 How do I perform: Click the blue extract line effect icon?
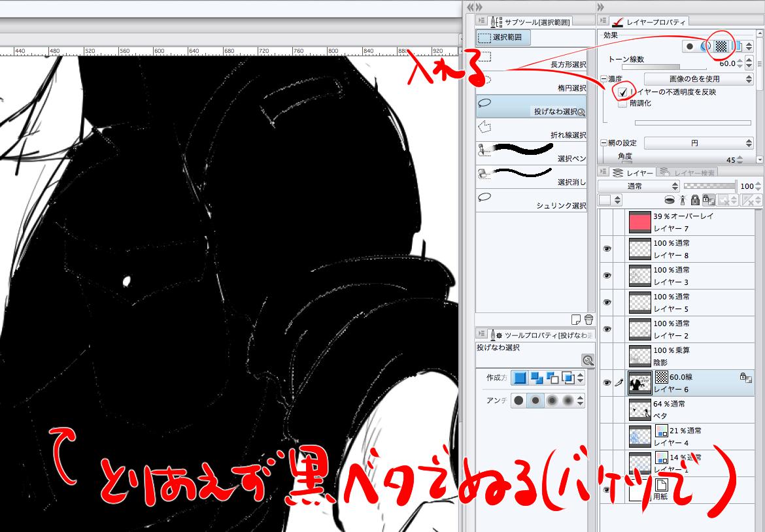pyautogui.click(x=705, y=46)
